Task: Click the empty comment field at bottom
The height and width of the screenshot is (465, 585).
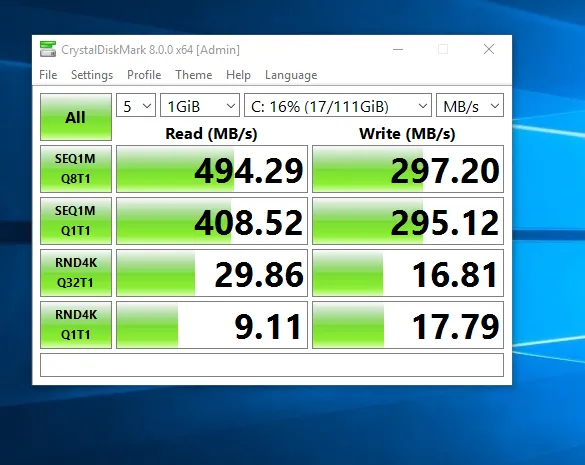Action: (272, 365)
